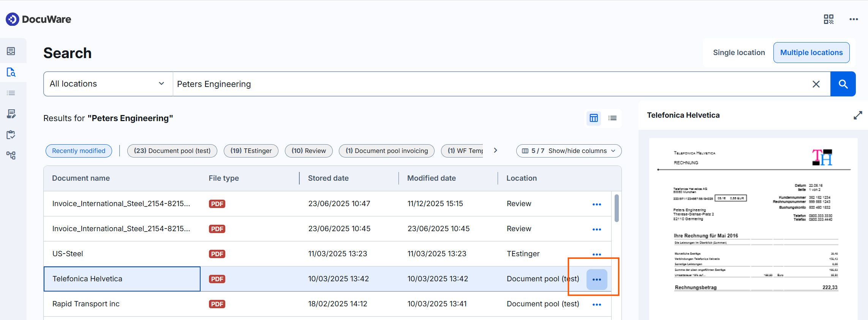This screenshot has width=868, height=320.
Task: Switch results to table view
Action: [594, 118]
